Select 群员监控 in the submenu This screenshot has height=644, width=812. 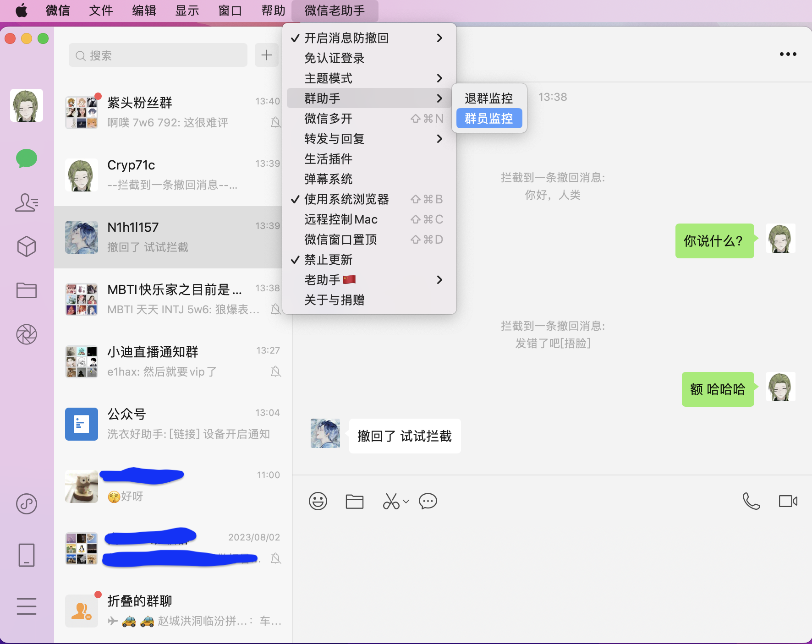(488, 119)
